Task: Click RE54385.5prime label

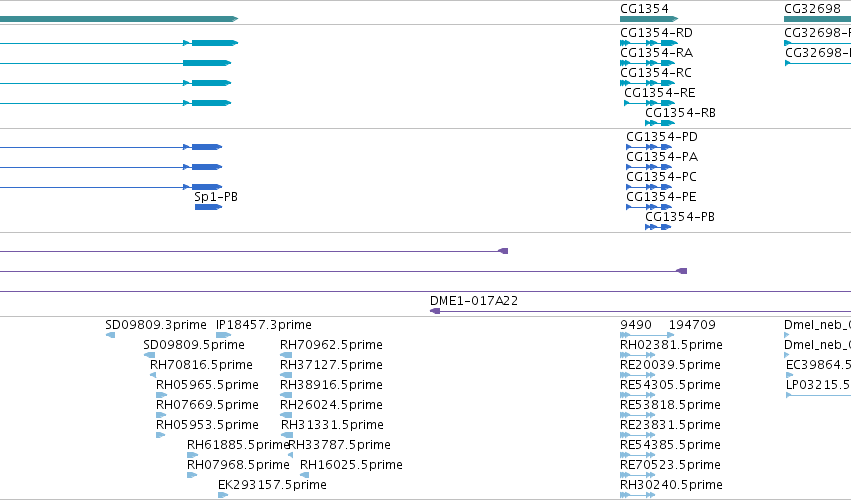Action: [670, 445]
